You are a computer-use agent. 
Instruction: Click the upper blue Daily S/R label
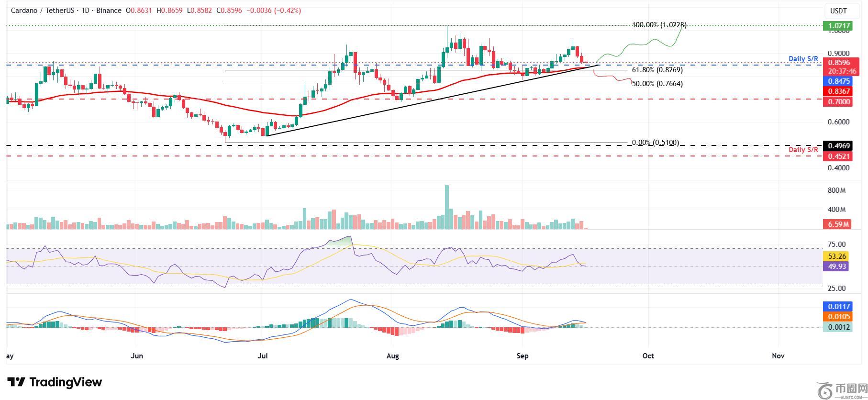tap(803, 59)
